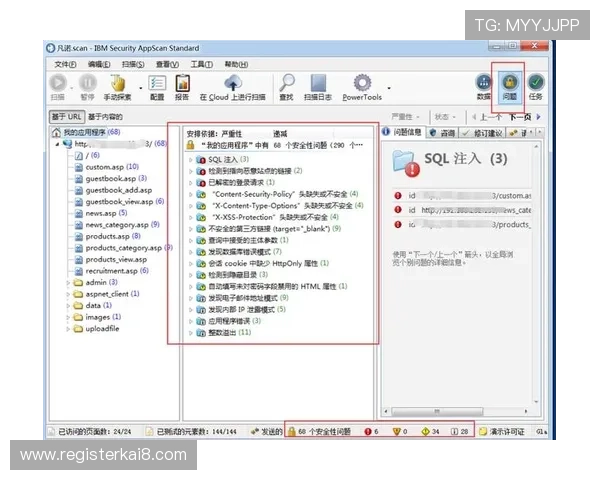Switch to the 问题 issues view icon
The image size is (600, 480).
click(510, 82)
